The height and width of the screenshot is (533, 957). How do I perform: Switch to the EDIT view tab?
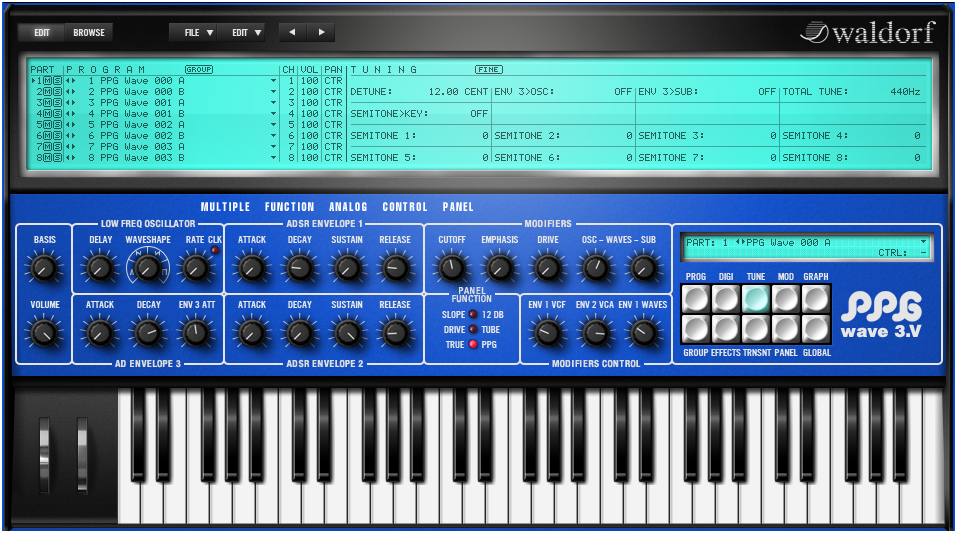click(x=42, y=32)
